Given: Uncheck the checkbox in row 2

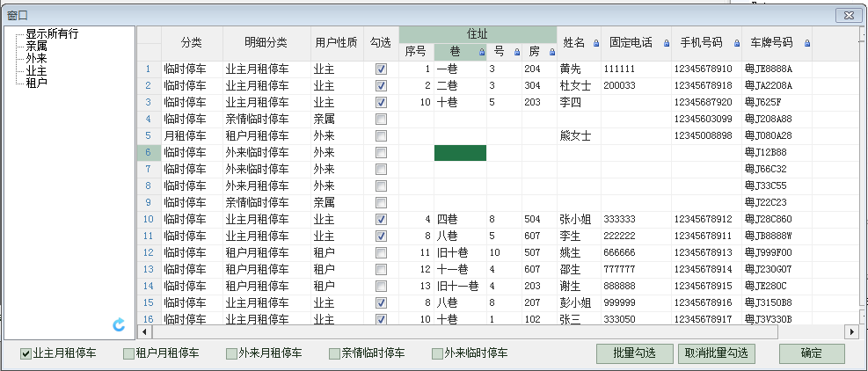Looking at the screenshot, I should 381,86.
